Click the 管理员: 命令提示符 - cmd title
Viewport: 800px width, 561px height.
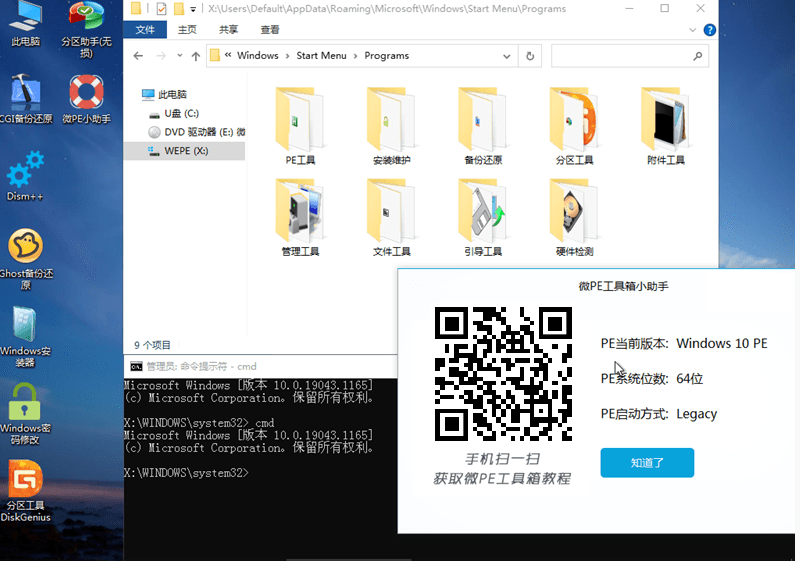point(201,366)
